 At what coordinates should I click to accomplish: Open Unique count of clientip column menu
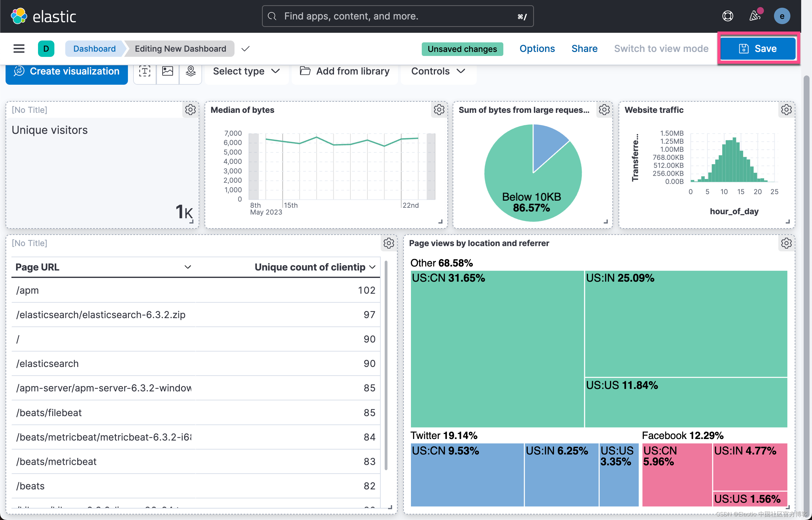click(x=373, y=267)
